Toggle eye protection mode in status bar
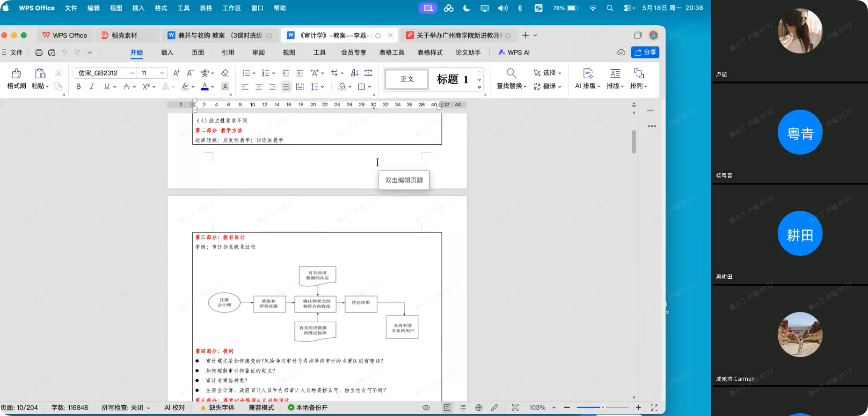 [x=426, y=408]
